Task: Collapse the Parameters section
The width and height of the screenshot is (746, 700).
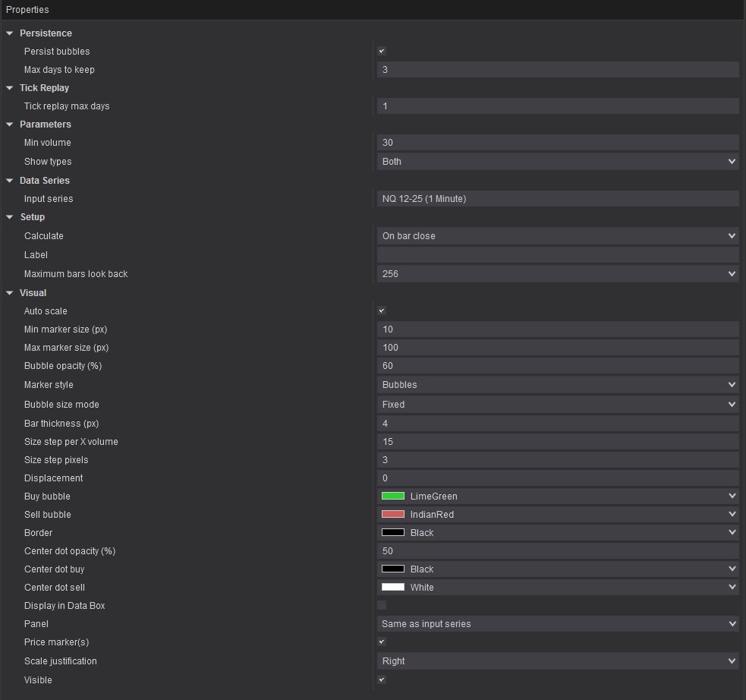Action: 9,124
